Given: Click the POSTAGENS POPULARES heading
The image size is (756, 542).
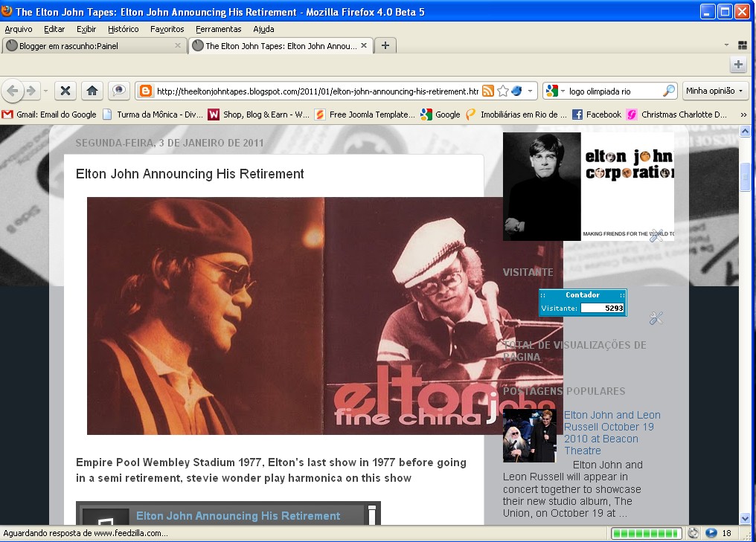Looking at the screenshot, I should (564, 391).
